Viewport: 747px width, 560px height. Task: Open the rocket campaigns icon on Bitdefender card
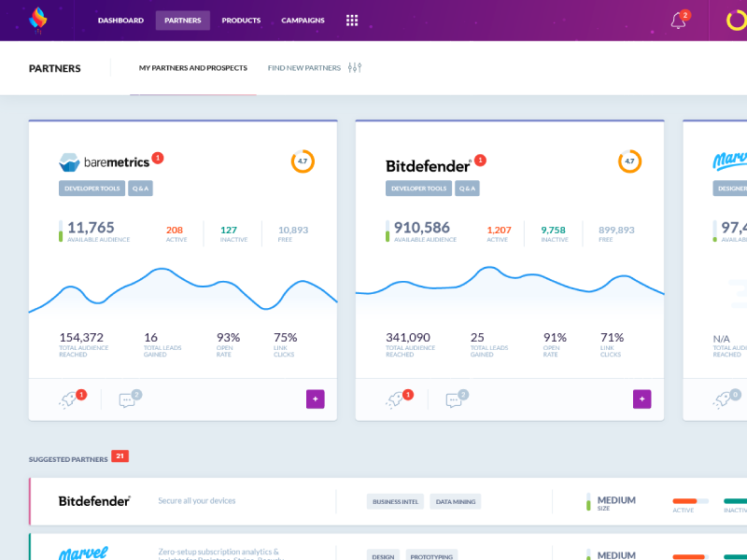(395, 400)
